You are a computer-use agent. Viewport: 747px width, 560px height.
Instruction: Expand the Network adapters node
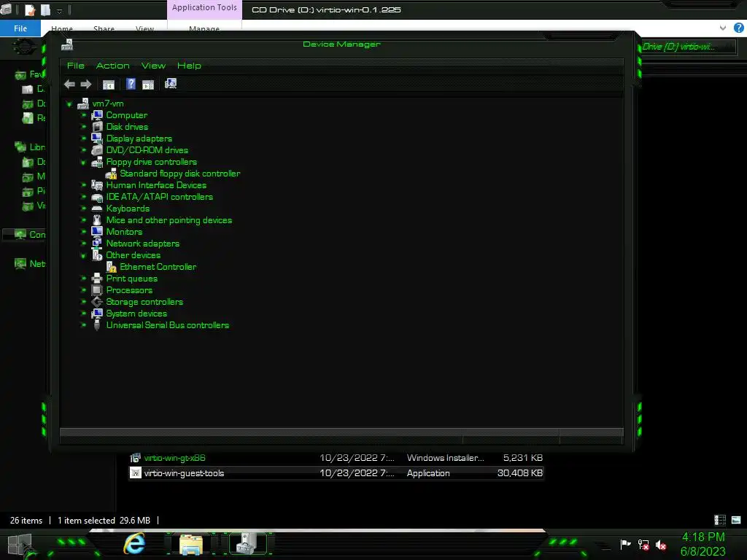[84, 244]
